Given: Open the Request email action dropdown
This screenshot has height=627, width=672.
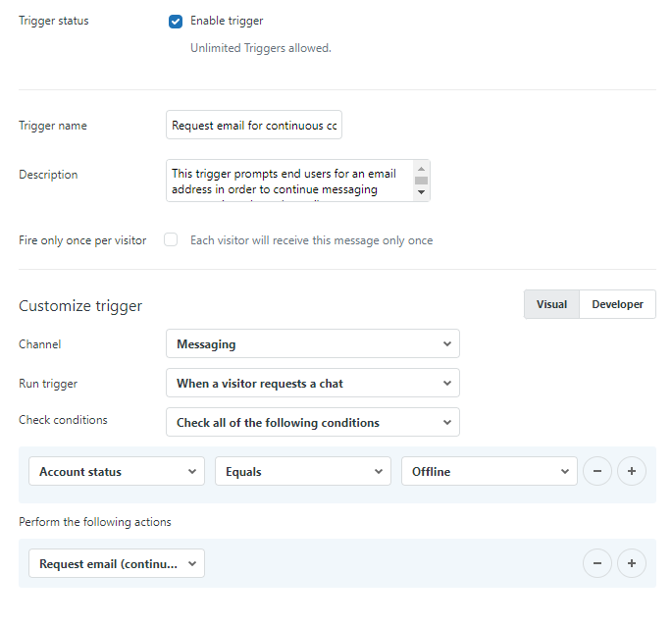Looking at the screenshot, I should pos(117,563).
